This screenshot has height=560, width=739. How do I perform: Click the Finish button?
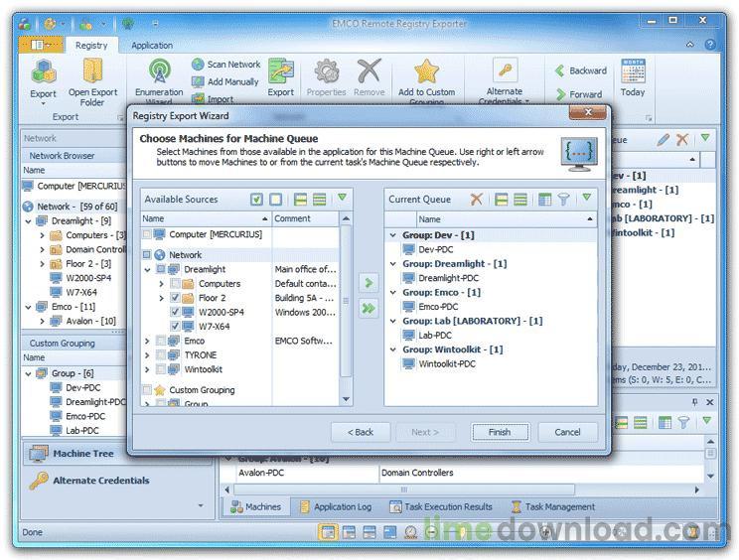pyautogui.click(x=500, y=432)
